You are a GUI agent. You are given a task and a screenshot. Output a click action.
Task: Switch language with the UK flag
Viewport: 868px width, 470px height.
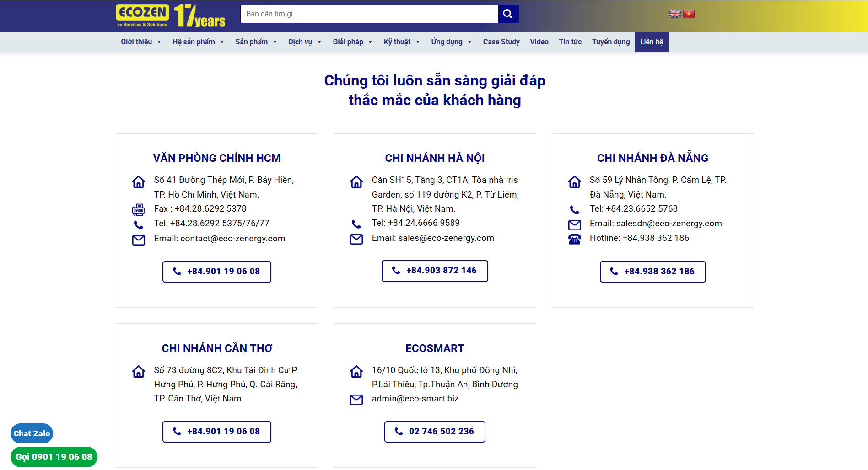click(675, 14)
